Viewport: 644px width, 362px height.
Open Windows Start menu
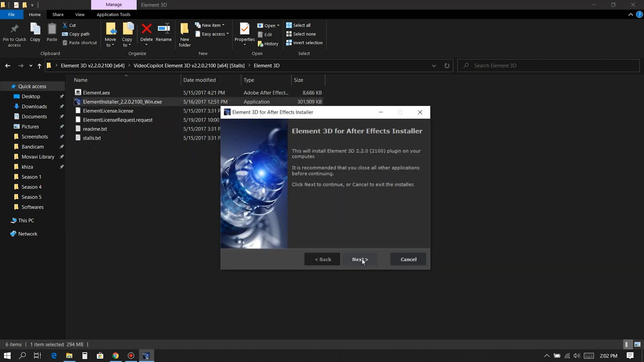pyautogui.click(x=7, y=356)
